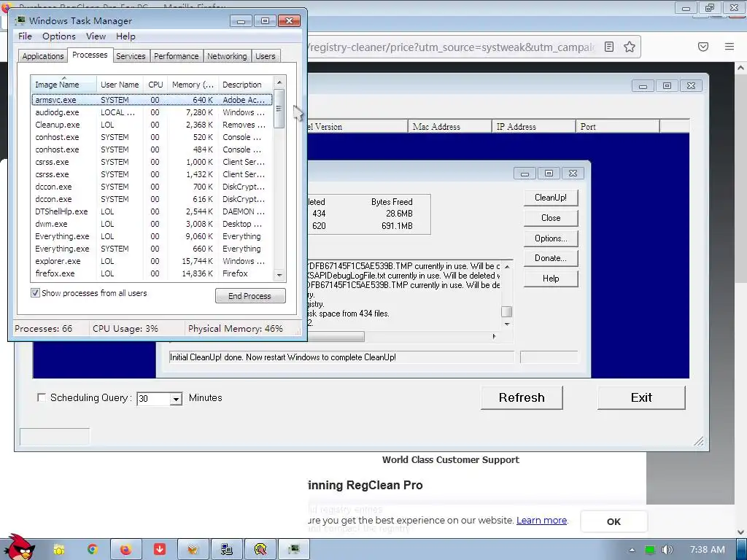Open the volume speaker tray icon
The image size is (747, 560).
[667, 550]
